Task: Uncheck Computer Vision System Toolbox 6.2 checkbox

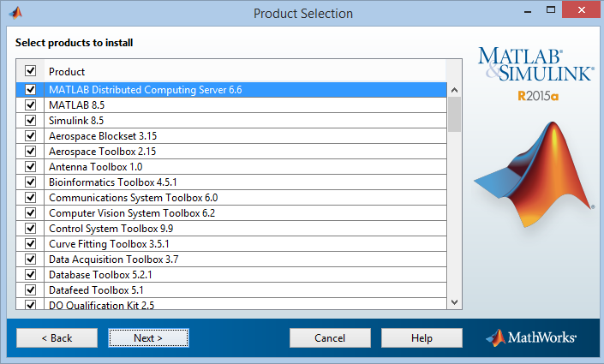Action: (31, 212)
